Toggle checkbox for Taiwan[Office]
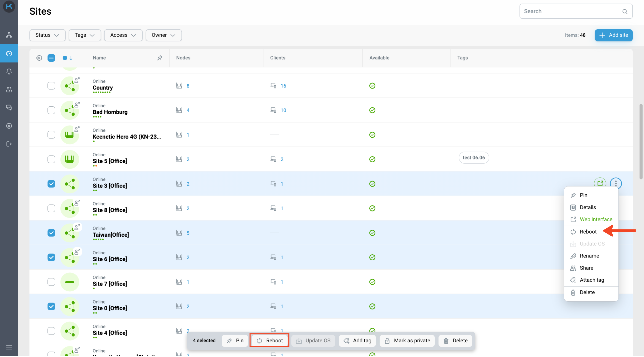This screenshot has width=644, height=357. coord(51,232)
